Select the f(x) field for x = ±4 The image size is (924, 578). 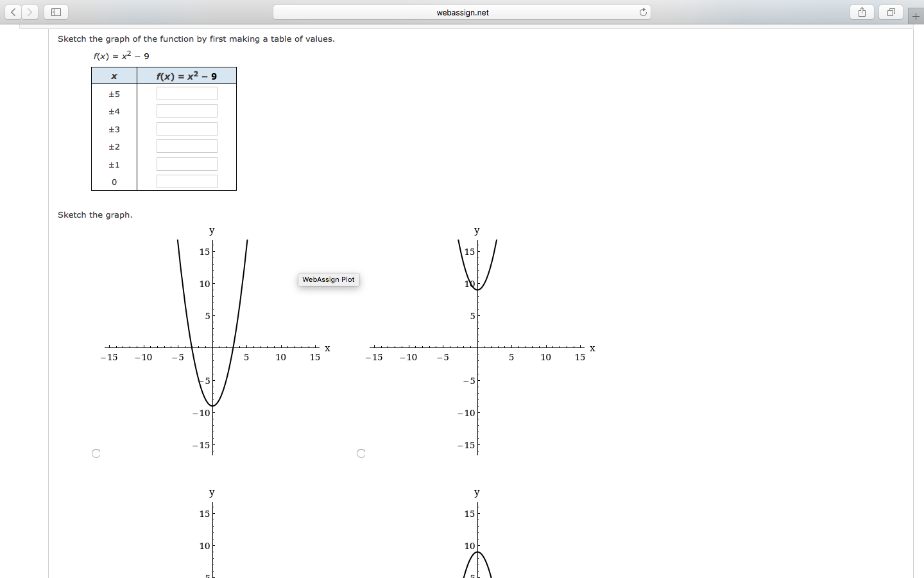point(187,111)
